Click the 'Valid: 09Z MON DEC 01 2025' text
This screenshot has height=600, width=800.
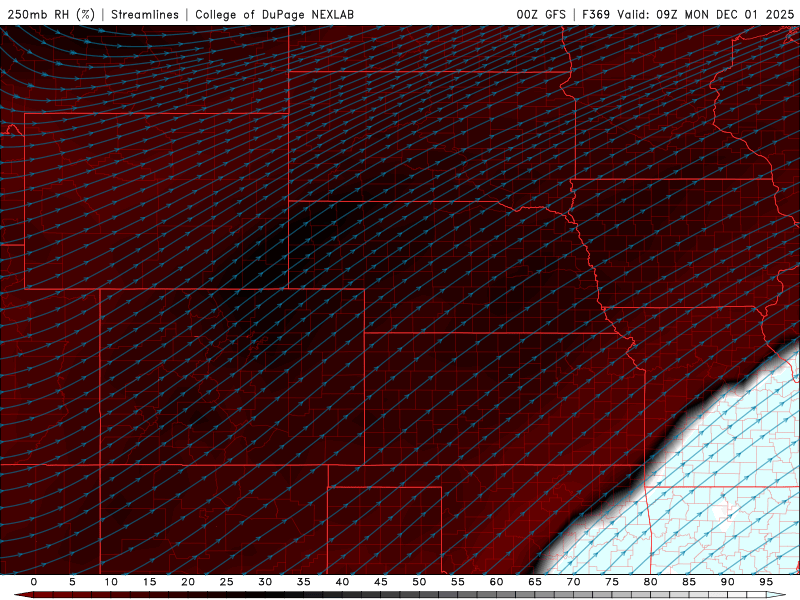point(706,14)
